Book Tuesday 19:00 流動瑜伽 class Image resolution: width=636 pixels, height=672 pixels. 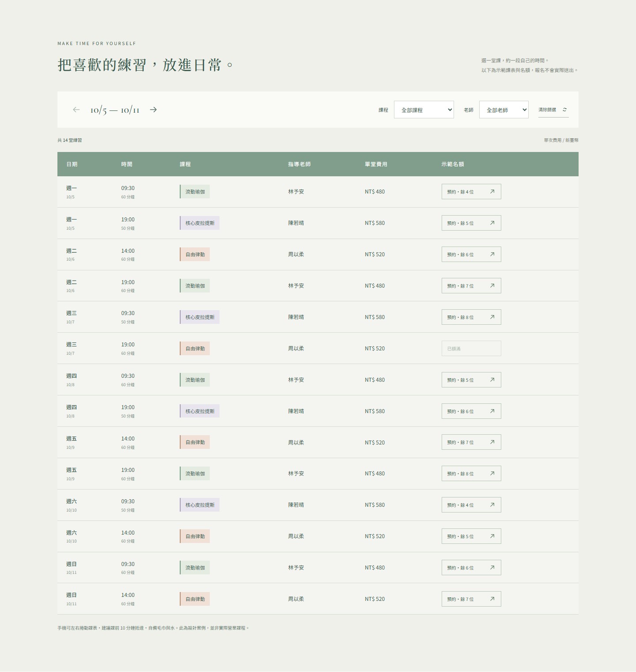point(471,286)
